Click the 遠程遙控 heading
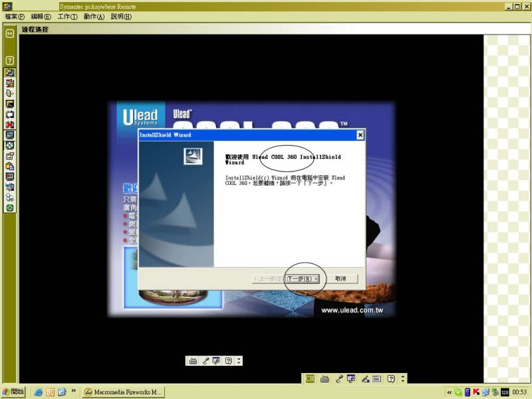 pos(35,29)
